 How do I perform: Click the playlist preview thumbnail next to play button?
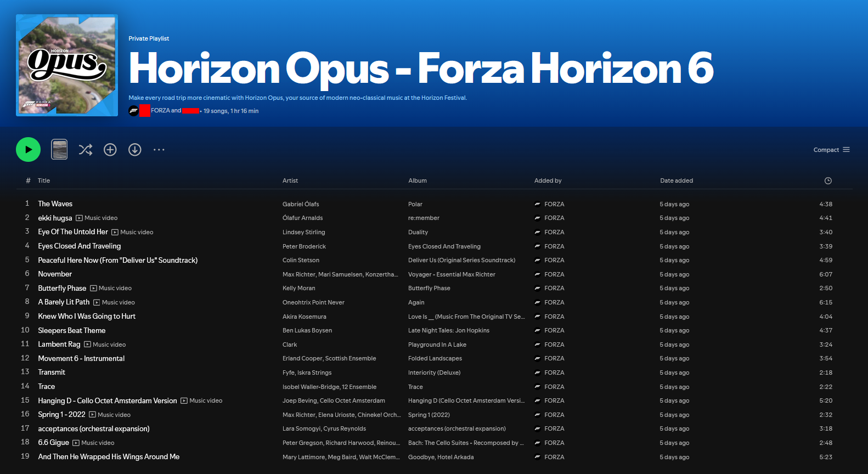(59, 149)
